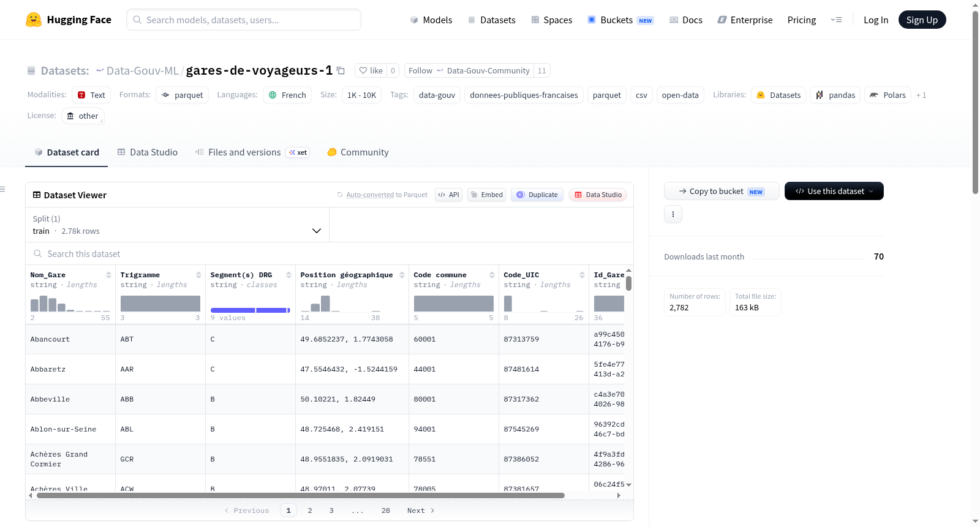Go to page 2 of the table
The image size is (980, 527).
pyautogui.click(x=310, y=510)
